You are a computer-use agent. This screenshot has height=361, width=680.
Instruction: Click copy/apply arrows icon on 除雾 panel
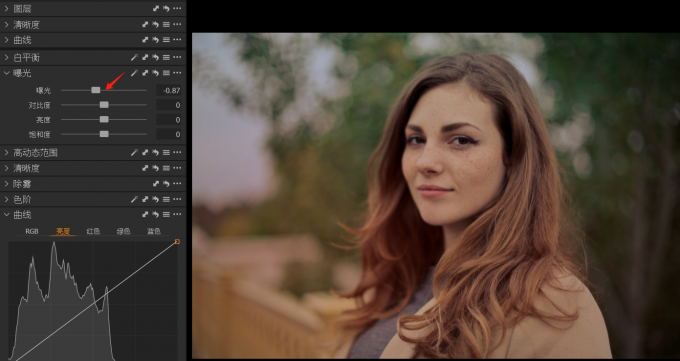[x=156, y=184]
